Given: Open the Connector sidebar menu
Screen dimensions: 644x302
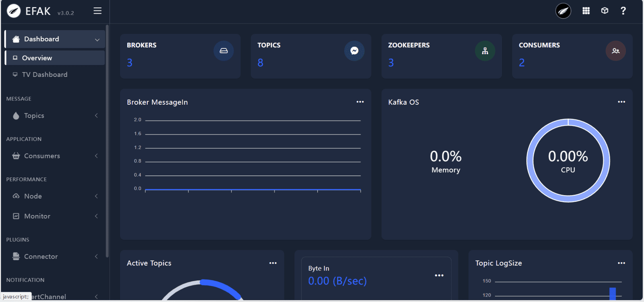Looking at the screenshot, I should pyautogui.click(x=55, y=256).
